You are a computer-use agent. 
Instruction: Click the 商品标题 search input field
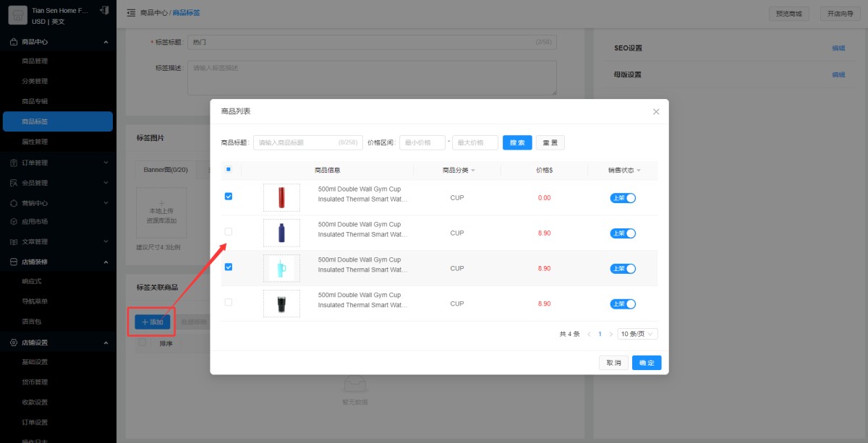[x=298, y=143]
